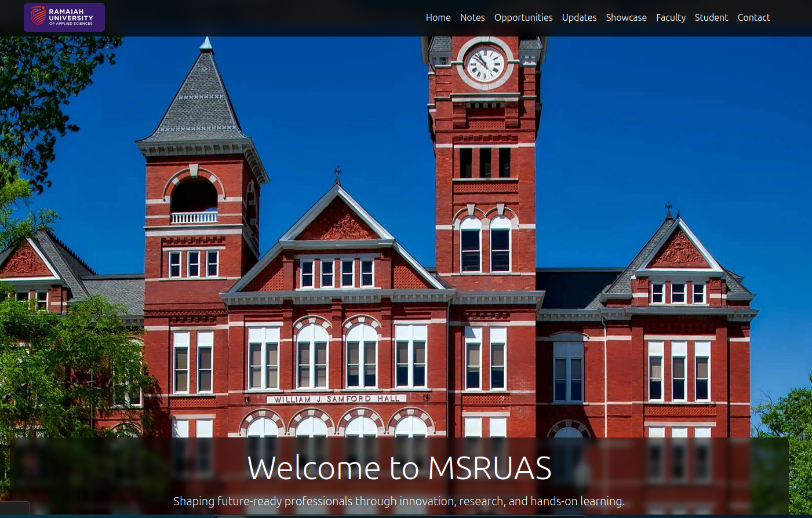Click the Ramaiah University logo
The image size is (812, 518).
(64, 17)
